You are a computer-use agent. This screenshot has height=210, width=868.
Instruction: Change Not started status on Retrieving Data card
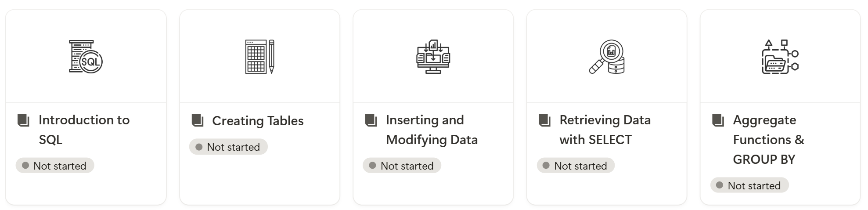576,166
